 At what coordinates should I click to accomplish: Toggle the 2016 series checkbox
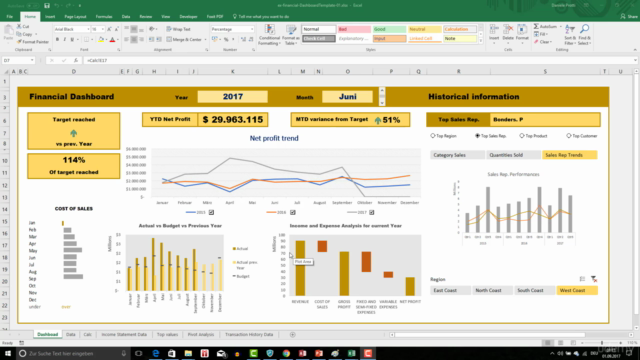click(x=293, y=212)
